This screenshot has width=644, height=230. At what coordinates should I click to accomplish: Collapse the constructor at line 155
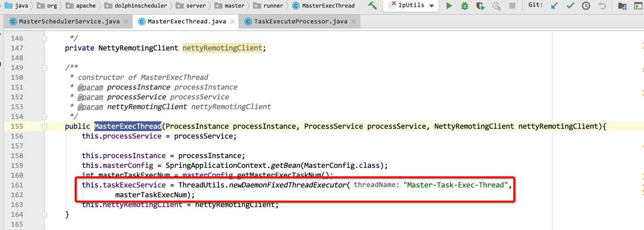point(44,126)
